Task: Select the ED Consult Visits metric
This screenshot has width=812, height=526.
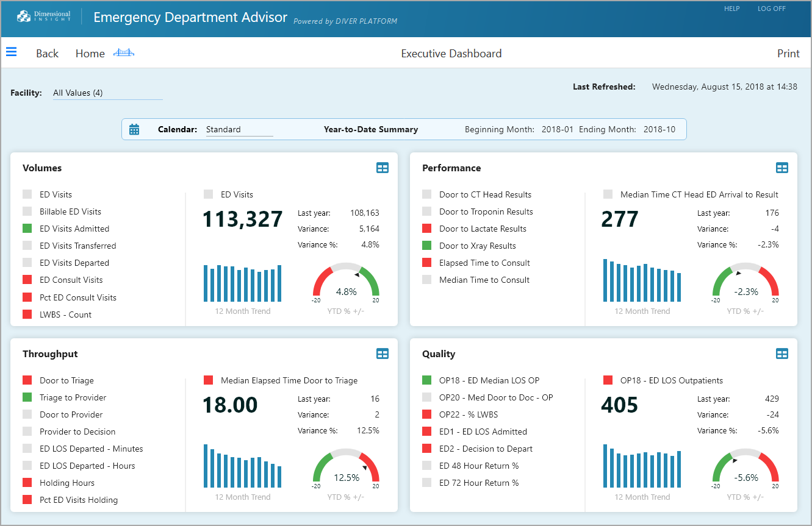Action: [71, 280]
